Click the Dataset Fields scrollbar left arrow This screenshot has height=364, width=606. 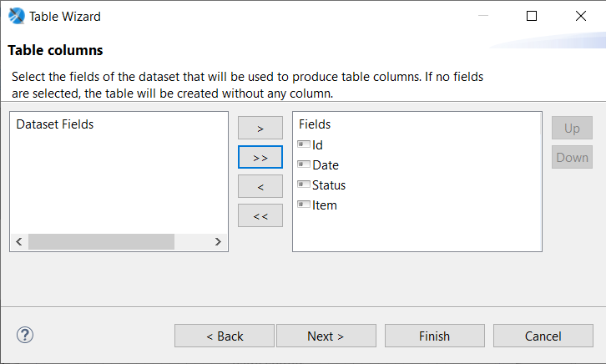pos(19,242)
